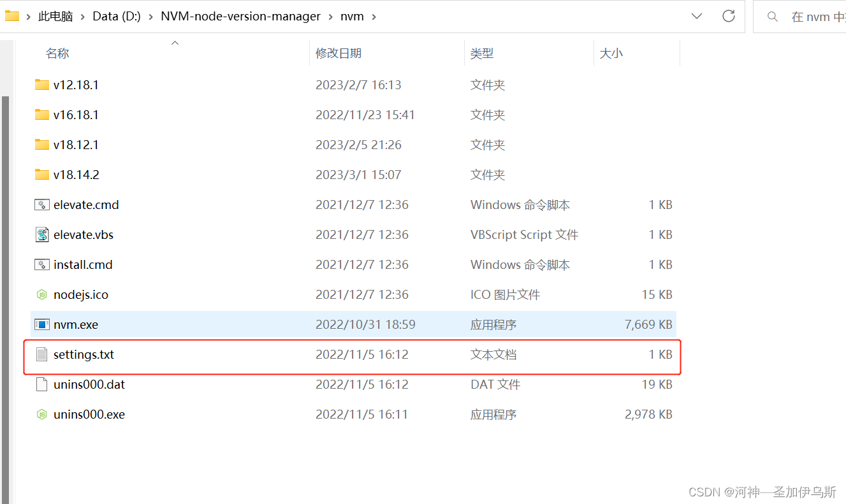
Task: Click the 2,978 KB size cell
Action: coord(648,414)
